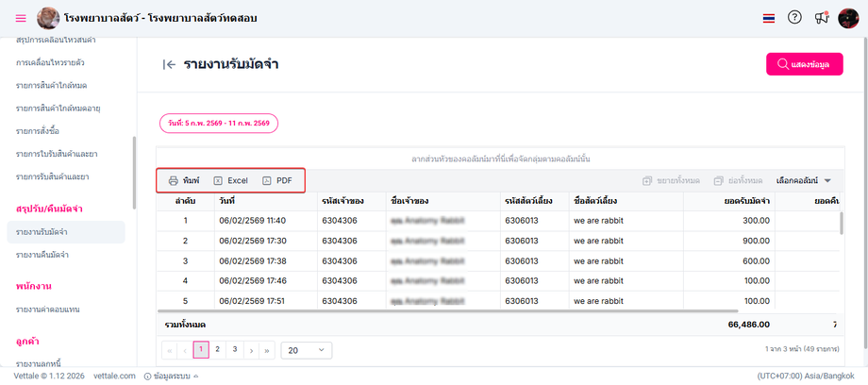Open รายการสั่งซื้อ in sidebar
The image size is (868, 385).
coord(38,131)
